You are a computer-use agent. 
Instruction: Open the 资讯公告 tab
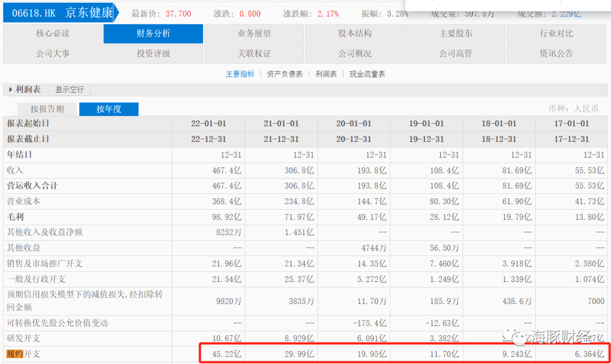coord(556,54)
